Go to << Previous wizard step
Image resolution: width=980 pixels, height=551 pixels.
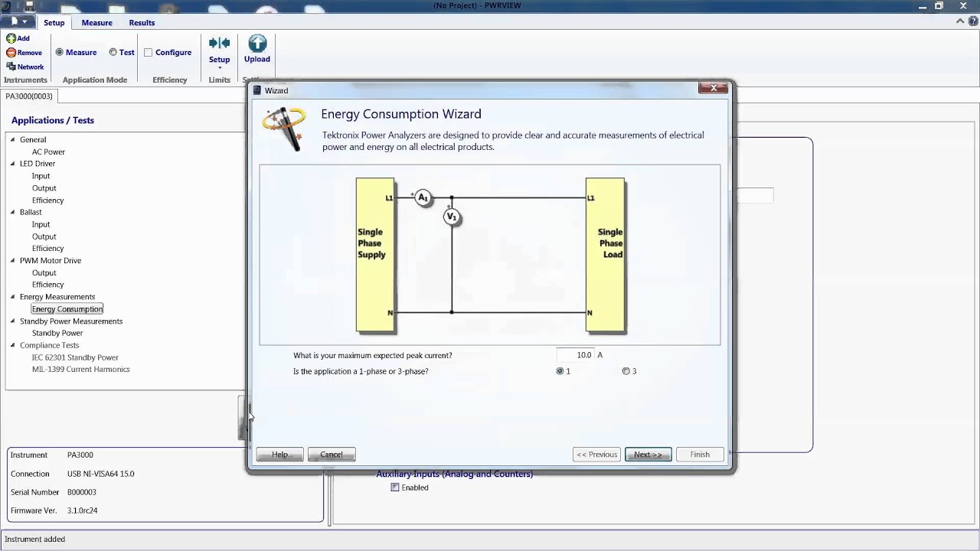[x=596, y=455]
